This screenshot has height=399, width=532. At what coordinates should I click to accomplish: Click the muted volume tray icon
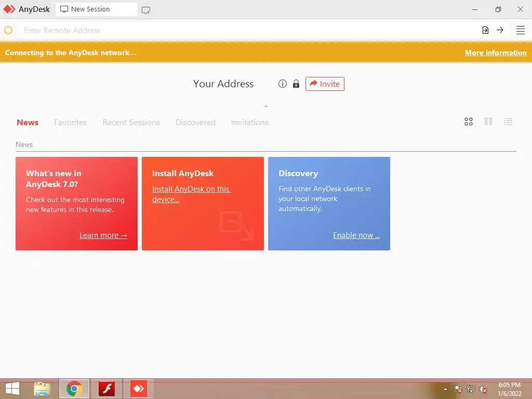(483, 389)
